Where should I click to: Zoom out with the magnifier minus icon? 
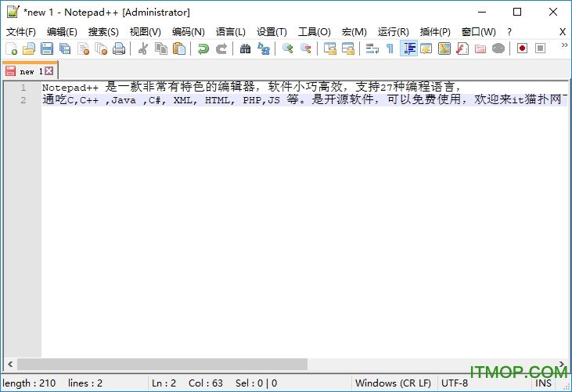[x=306, y=49]
